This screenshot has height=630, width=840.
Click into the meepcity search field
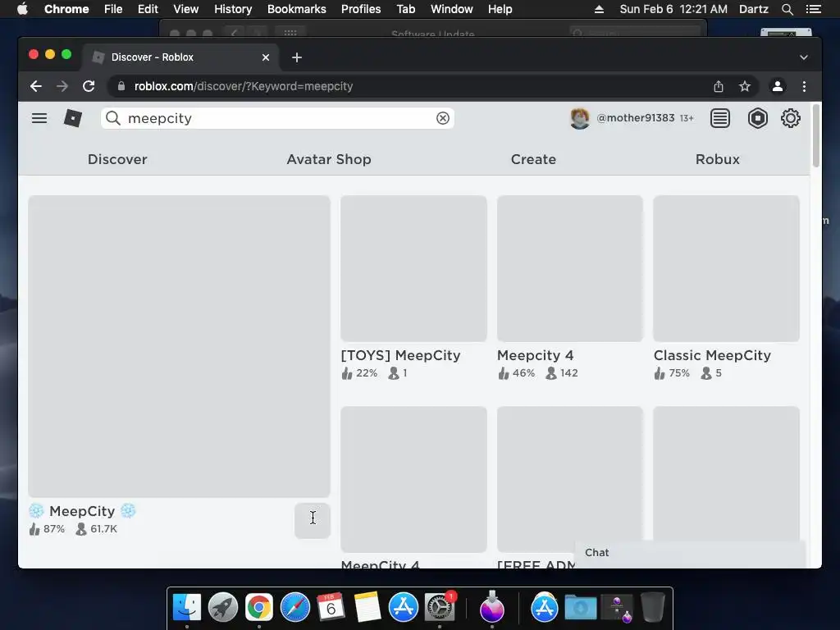pyautogui.click(x=277, y=118)
